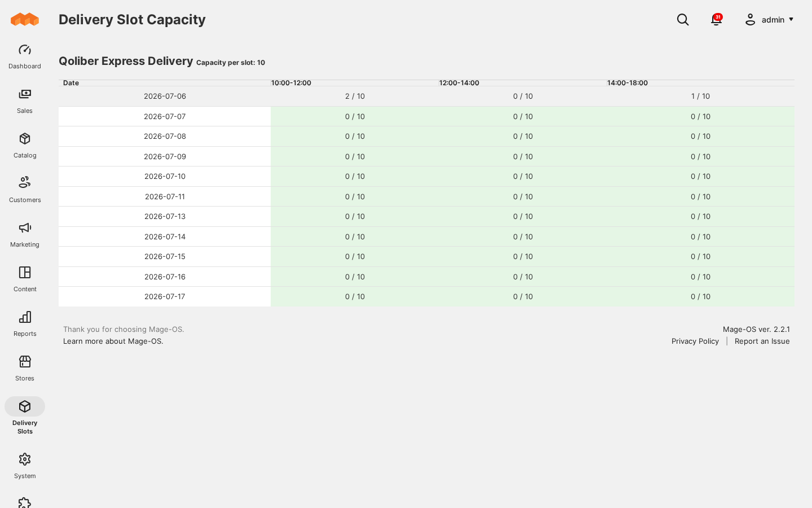Open the Privacy Policy link
Viewport: 812px width, 508px height.
[695, 341]
